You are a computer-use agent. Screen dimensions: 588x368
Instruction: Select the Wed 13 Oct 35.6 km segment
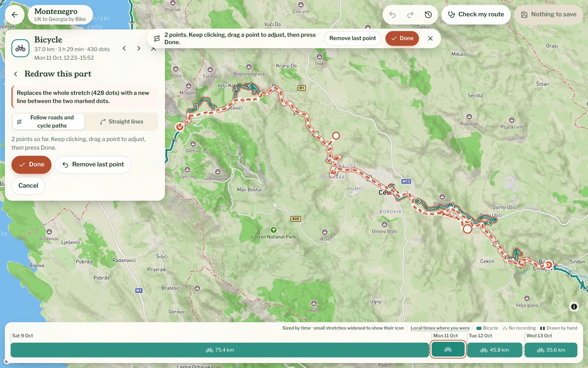551,350
